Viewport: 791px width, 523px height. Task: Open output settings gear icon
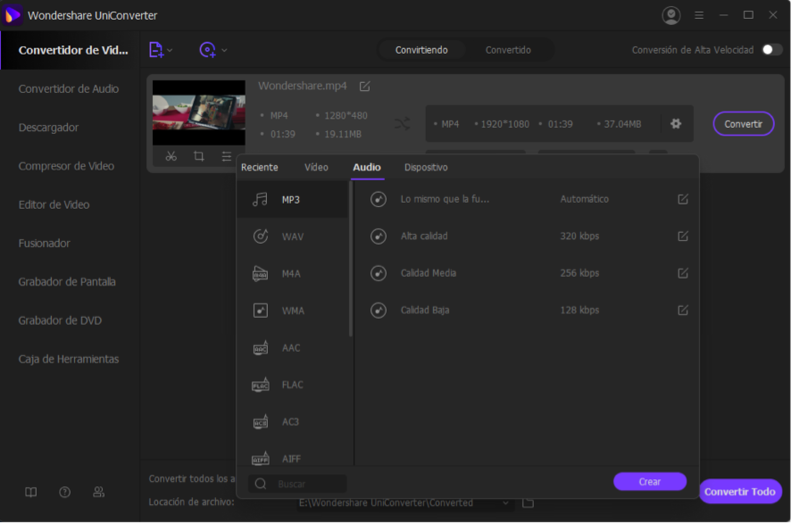tap(676, 124)
